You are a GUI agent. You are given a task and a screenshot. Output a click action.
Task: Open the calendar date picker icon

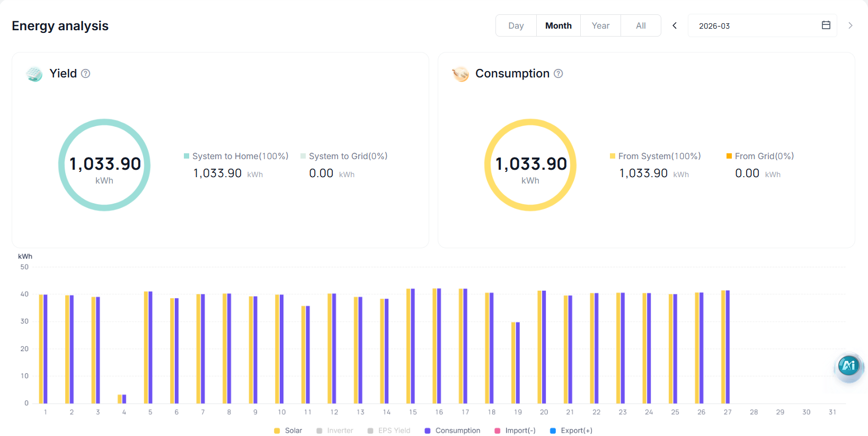pos(826,25)
